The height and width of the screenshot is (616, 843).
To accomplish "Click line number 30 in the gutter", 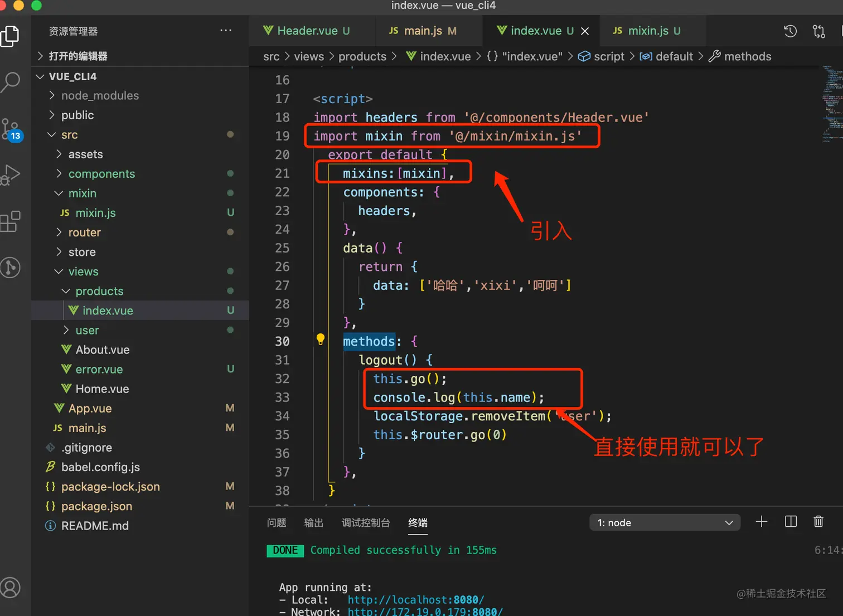I will pyautogui.click(x=282, y=341).
